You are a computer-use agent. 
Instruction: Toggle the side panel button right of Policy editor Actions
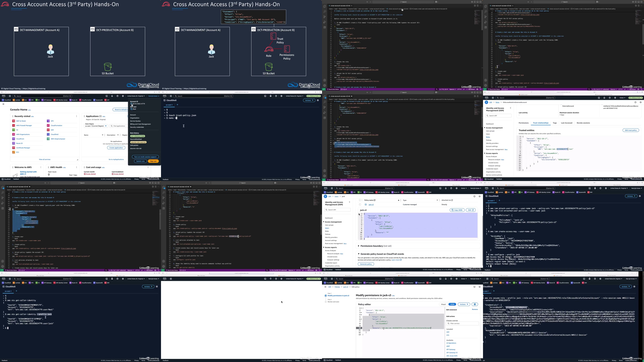point(475,304)
